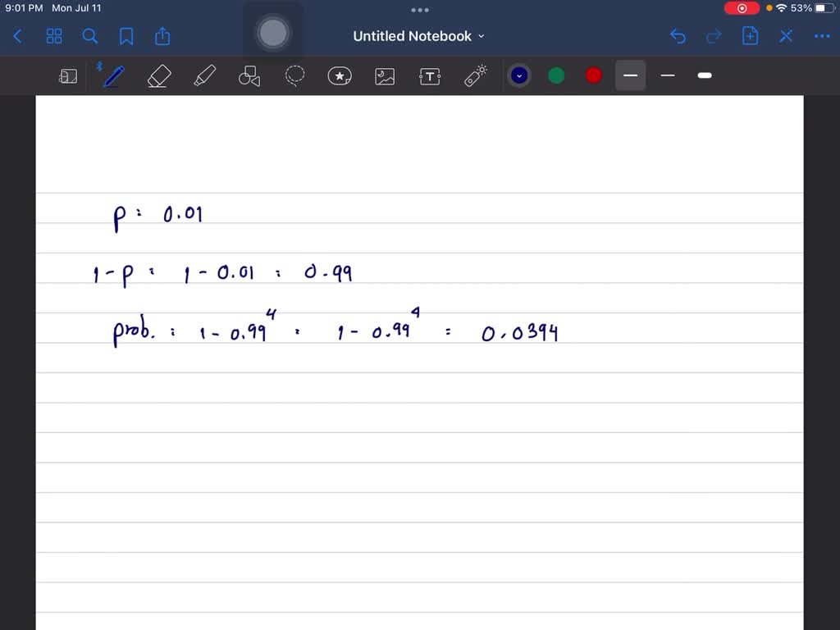The image size is (840, 630).
Task: Tap the Wi-Fi status icon
Action: [781, 8]
